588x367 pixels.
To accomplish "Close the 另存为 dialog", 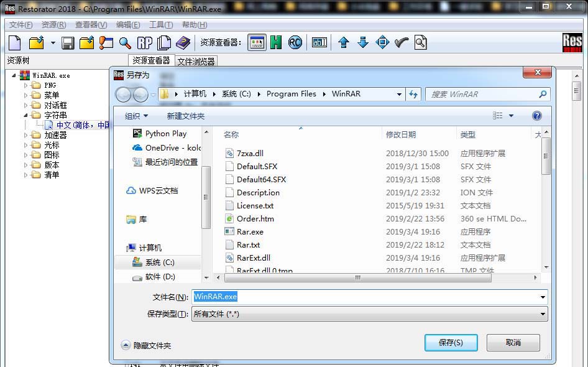I will coord(538,72).
